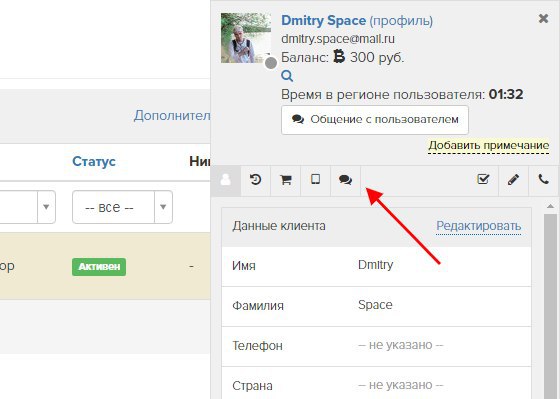The height and width of the screenshot is (399, 560).
Task: Open the shopping cart orders tab
Action: [x=285, y=180]
